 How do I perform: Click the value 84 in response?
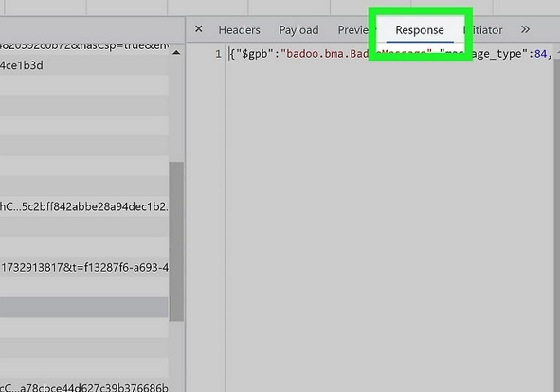coord(540,54)
